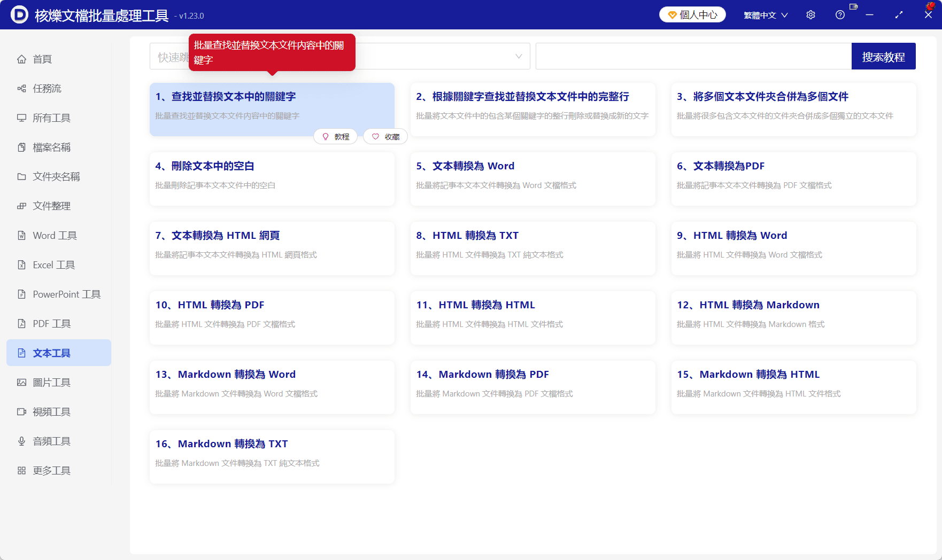
Task: Open tool 5 文本轉換為 Word
Action: pos(533,178)
